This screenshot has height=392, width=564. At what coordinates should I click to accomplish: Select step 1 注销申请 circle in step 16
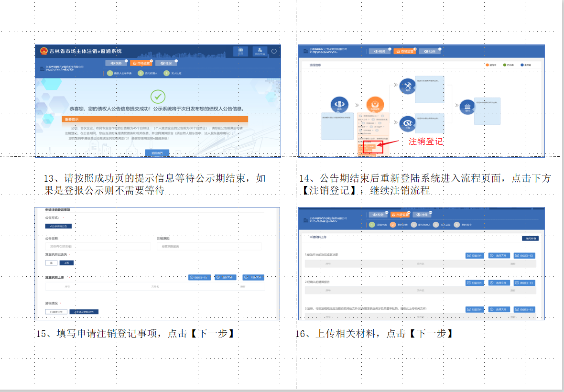click(x=372, y=225)
